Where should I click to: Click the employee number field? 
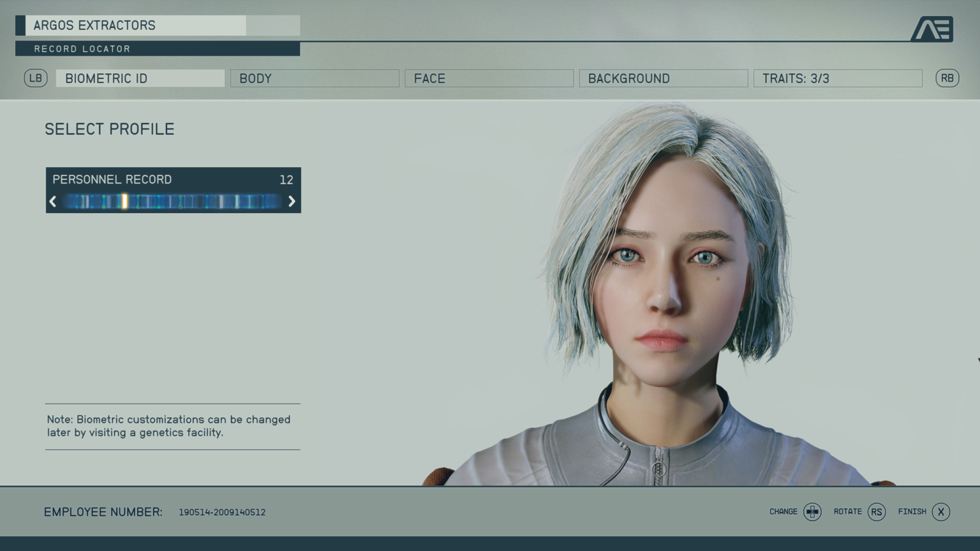[x=221, y=511]
